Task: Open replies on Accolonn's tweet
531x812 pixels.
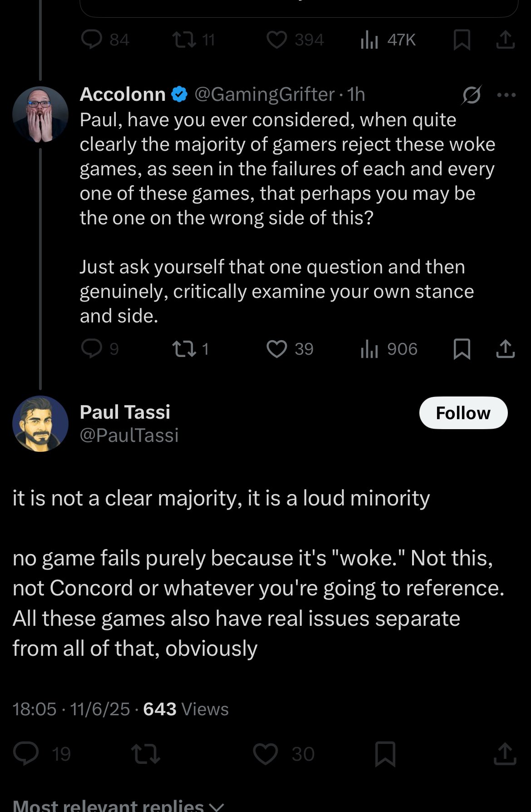Action: coord(92,349)
